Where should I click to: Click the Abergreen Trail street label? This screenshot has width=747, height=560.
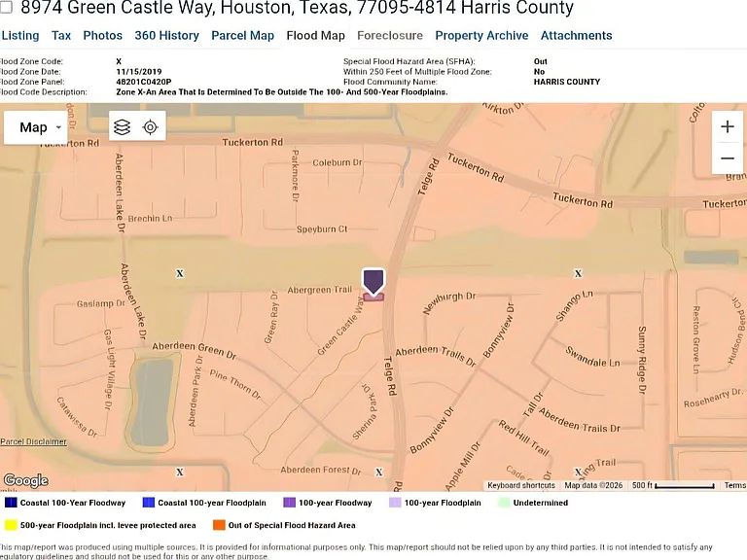click(x=319, y=290)
